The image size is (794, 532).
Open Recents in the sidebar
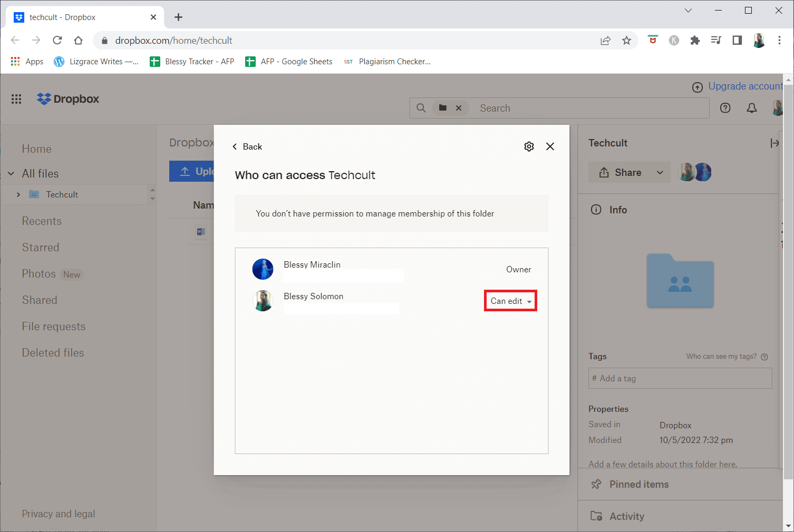(42, 221)
